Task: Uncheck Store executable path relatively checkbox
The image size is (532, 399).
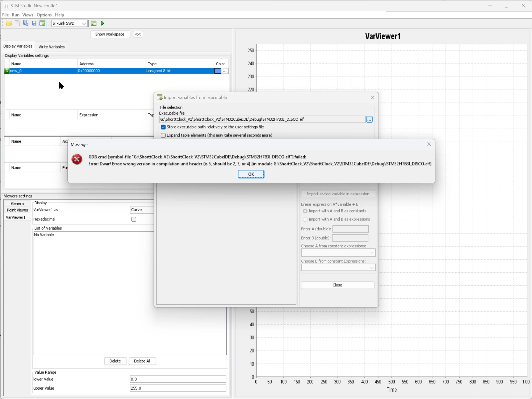Action: click(x=163, y=127)
